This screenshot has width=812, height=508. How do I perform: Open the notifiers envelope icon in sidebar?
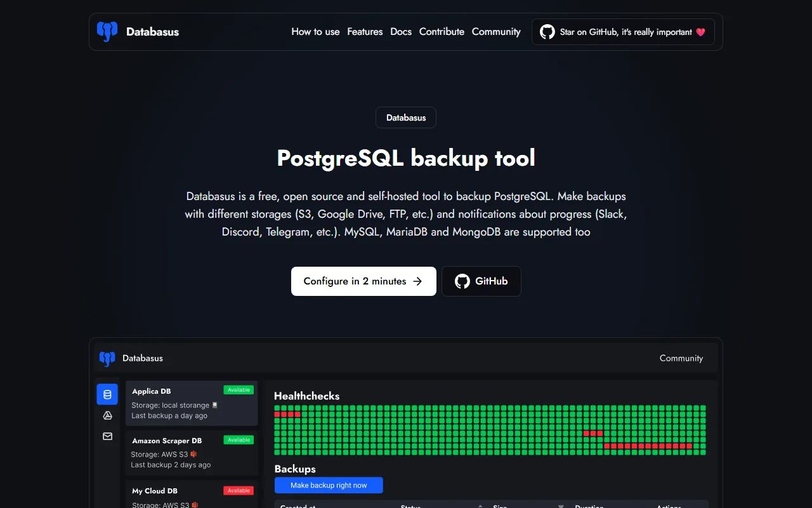pyautogui.click(x=107, y=436)
